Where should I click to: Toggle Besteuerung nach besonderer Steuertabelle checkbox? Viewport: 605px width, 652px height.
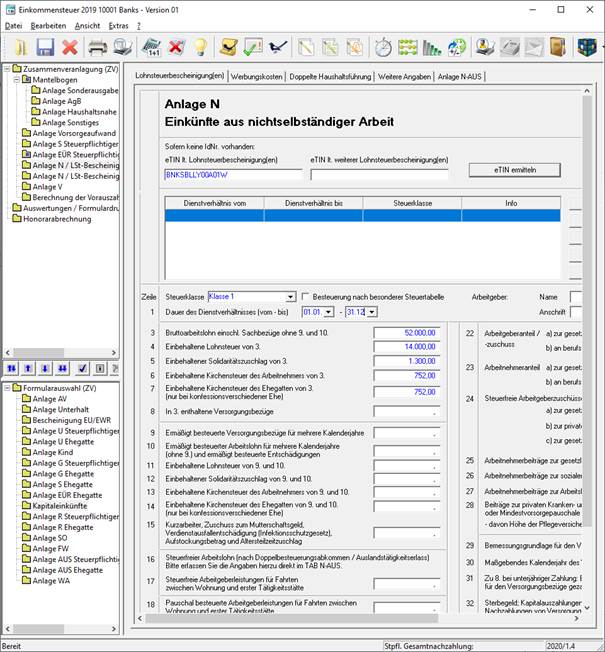[x=306, y=296]
